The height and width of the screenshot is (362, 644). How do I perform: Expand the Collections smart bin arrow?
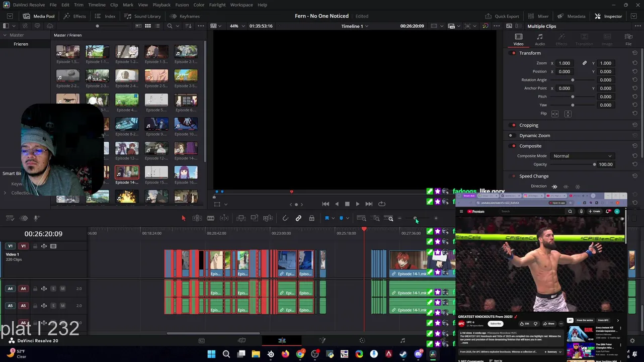tap(5, 193)
